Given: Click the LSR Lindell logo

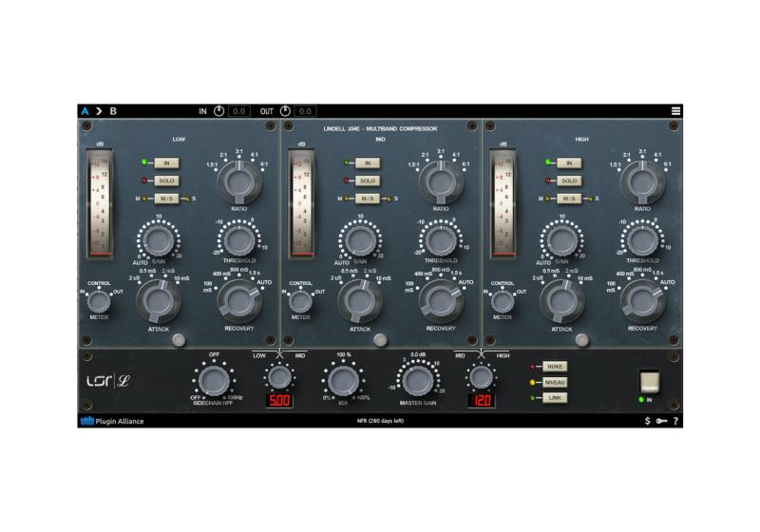Looking at the screenshot, I should (x=108, y=381).
